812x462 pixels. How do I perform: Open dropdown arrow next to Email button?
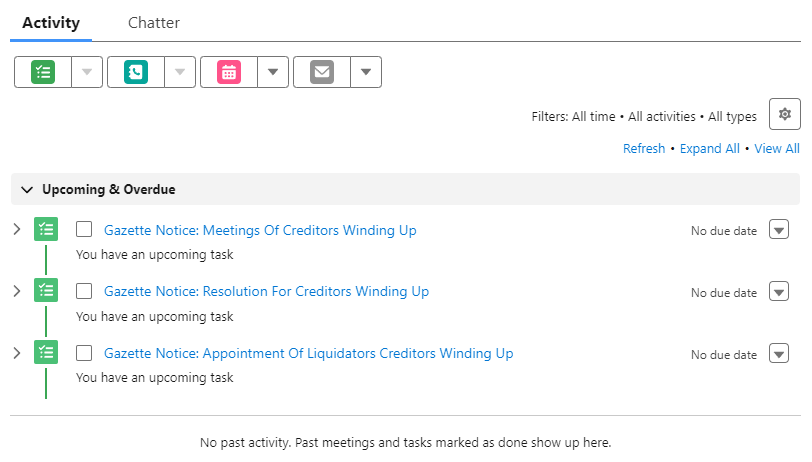tap(366, 72)
